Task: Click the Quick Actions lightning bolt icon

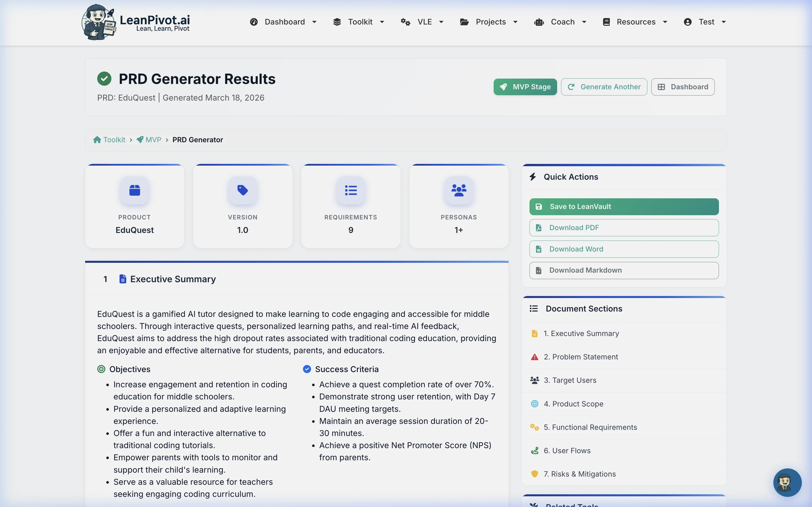Action: (x=533, y=177)
